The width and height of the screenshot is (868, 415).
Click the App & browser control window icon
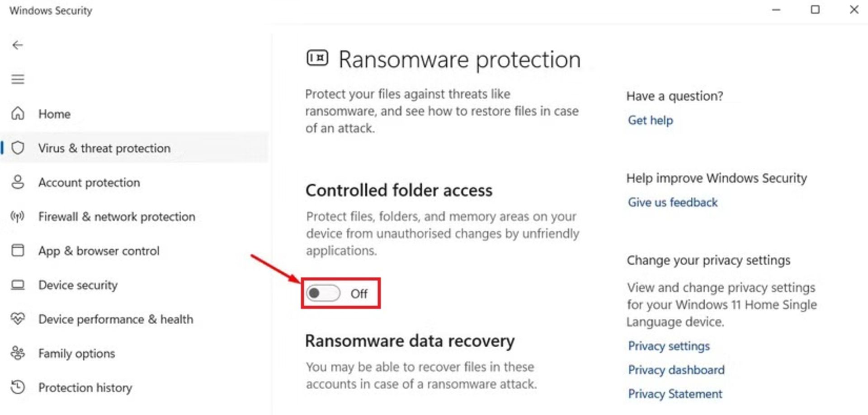[x=18, y=250]
